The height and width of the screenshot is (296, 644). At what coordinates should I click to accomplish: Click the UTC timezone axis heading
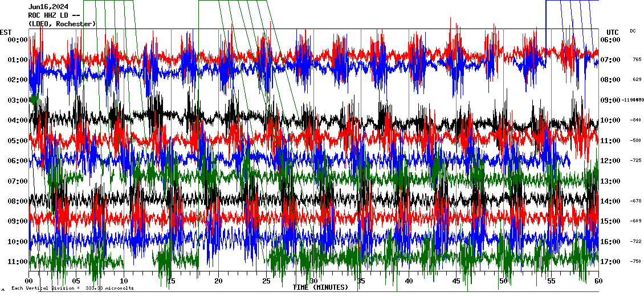(x=612, y=32)
